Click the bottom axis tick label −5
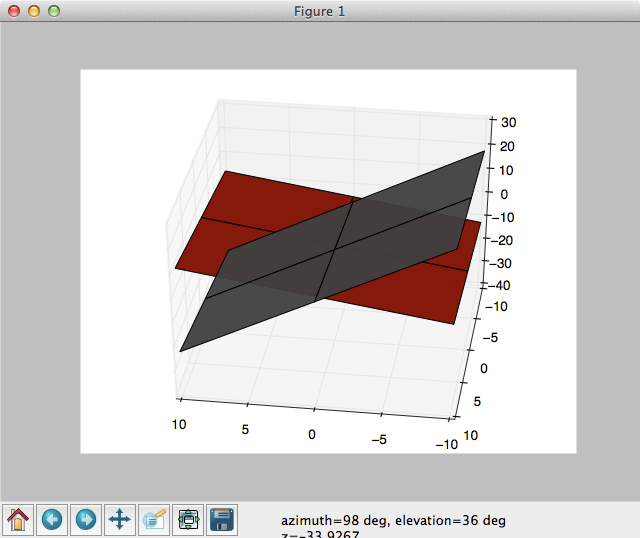Image resolution: width=640 pixels, height=538 pixels. [x=379, y=440]
